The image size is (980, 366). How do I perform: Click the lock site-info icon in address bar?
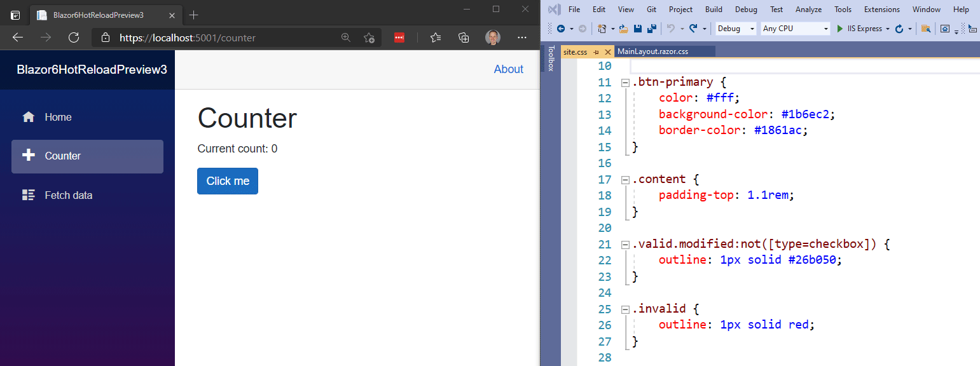pos(106,38)
